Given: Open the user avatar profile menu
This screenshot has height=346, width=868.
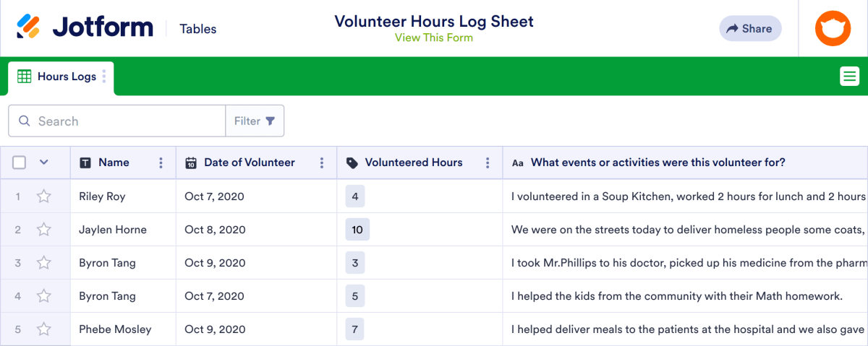Looking at the screenshot, I should [x=833, y=29].
